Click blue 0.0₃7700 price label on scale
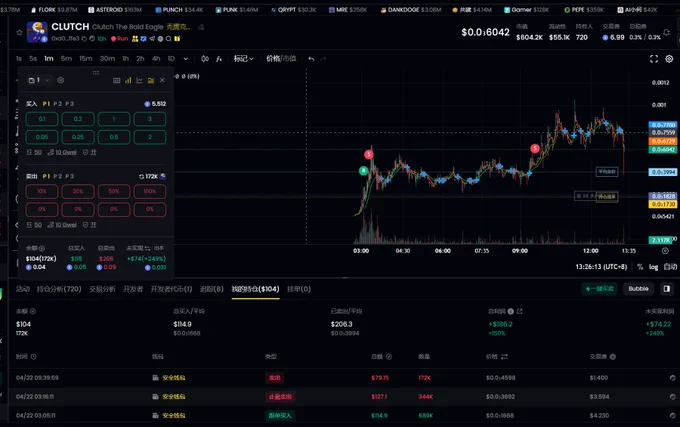680x427 pixels. coord(663,125)
